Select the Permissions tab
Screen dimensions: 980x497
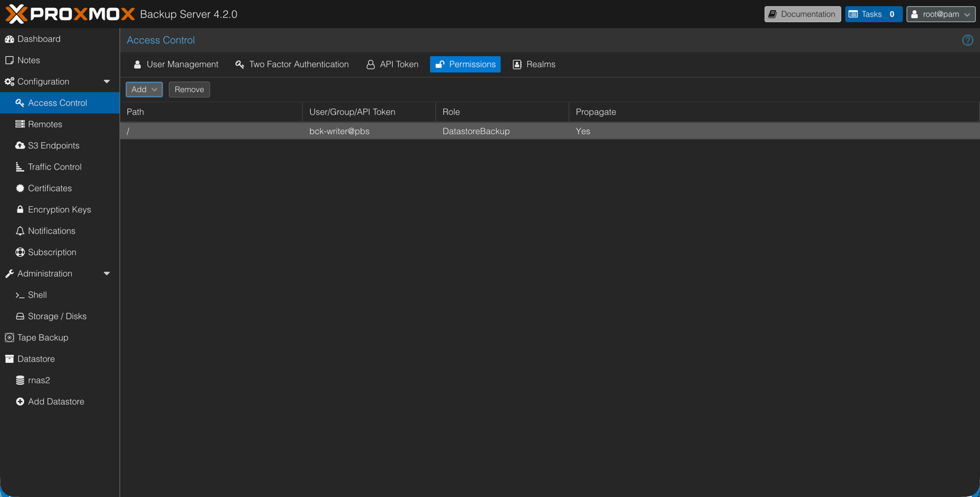(x=465, y=64)
